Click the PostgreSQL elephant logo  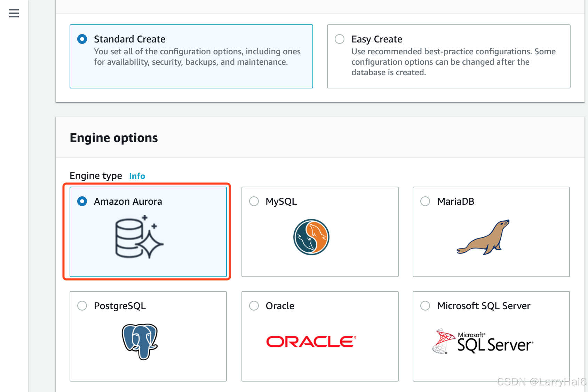tap(140, 342)
